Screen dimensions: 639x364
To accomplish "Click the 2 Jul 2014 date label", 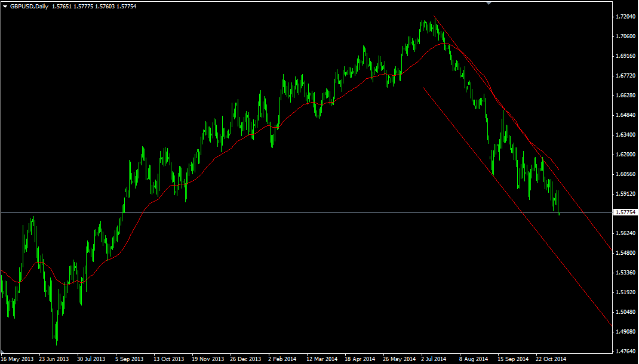I will (434, 359).
